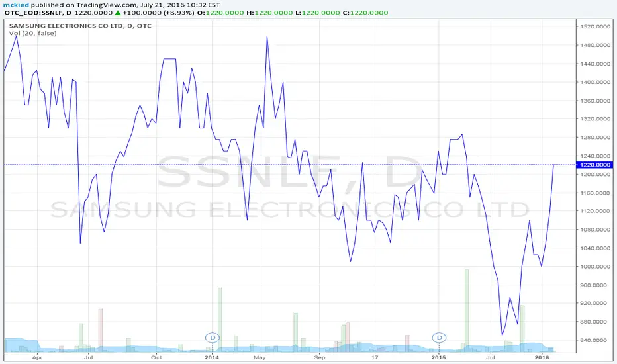This screenshot has height=364, width=617.
Task: Click the Sep label on time axis
Action: [320, 357]
